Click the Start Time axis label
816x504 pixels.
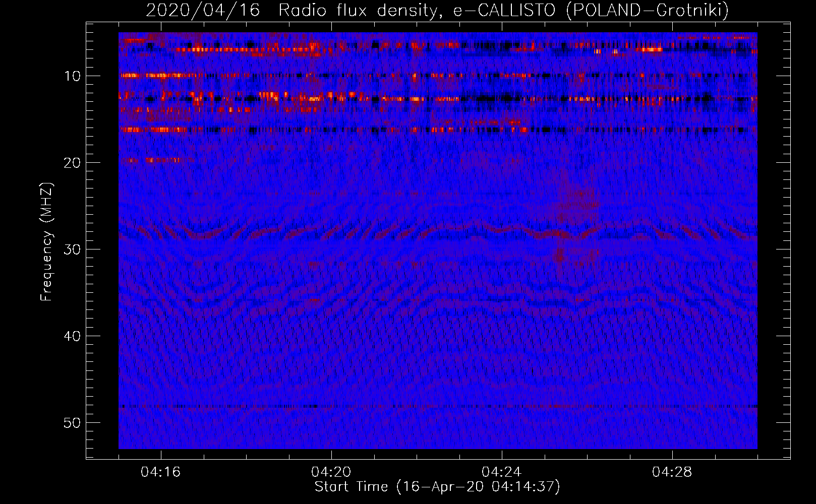437,487
